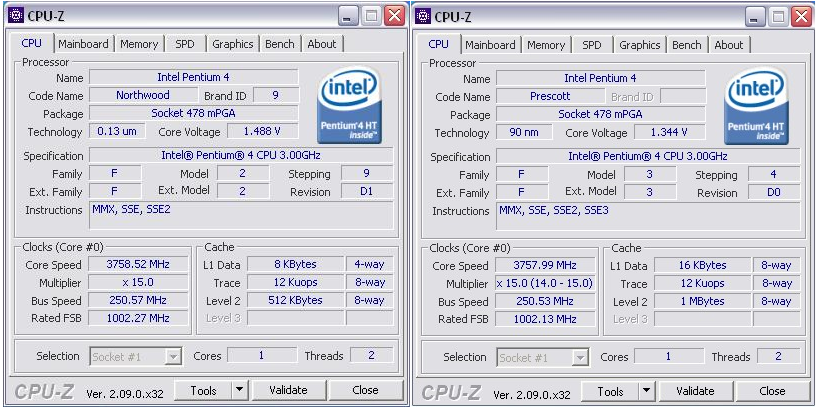816x407 pixels.
Task: Minimize the right CPU-Z window
Action: click(x=756, y=17)
